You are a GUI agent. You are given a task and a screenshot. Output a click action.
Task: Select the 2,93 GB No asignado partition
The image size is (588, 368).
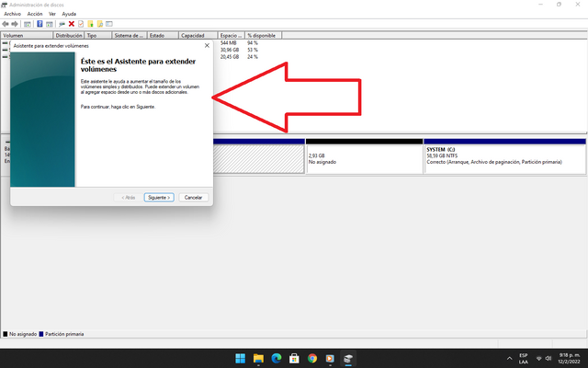364,156
